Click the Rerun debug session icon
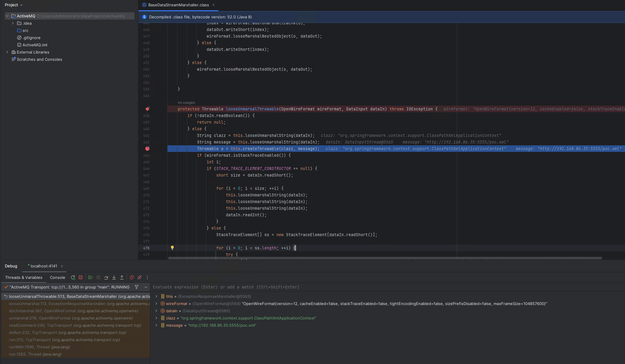 click(x=73, y=277)
